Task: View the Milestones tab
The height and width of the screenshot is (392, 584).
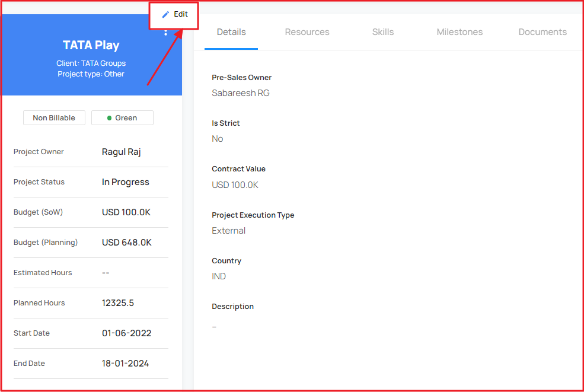Action: [459, 32]
